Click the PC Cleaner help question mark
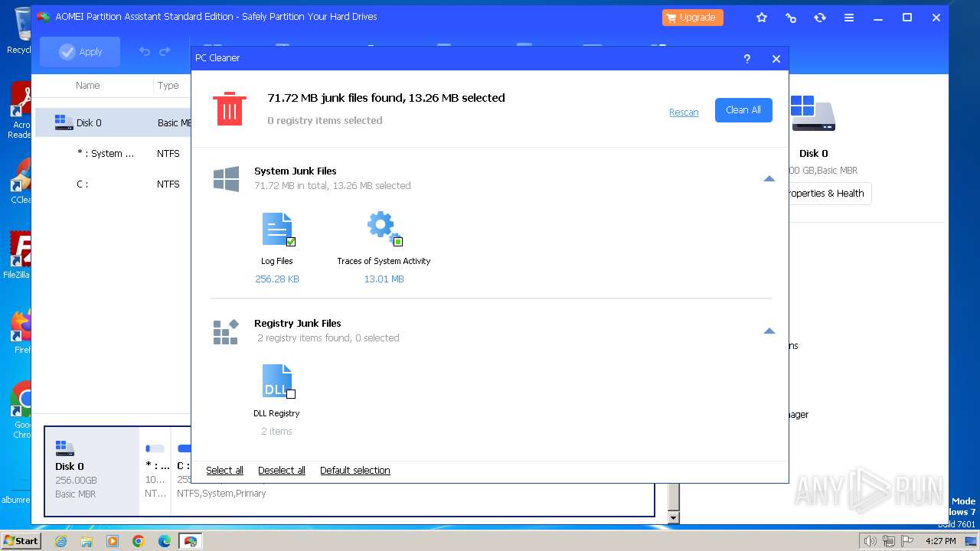Screen dimensions: 980x551 (x=747, y=58)
